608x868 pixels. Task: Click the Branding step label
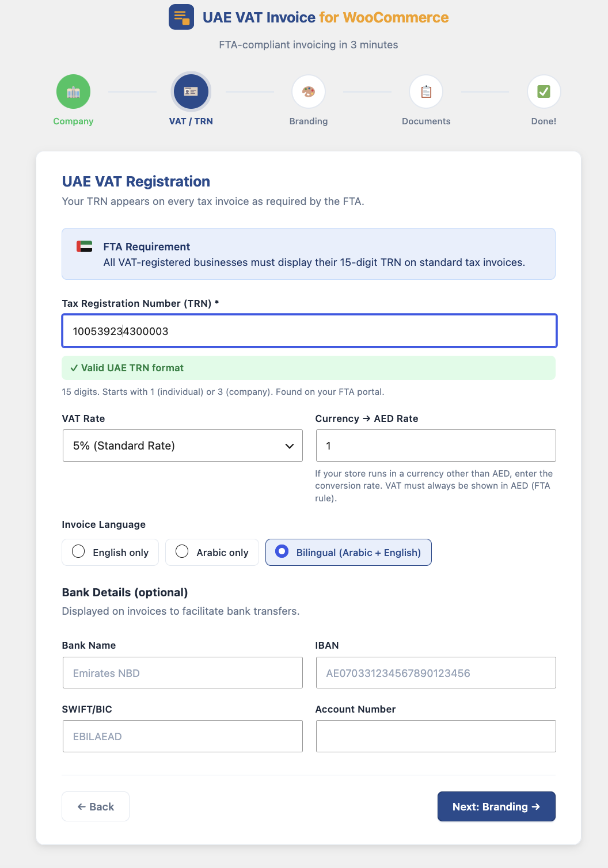point(309,121)
